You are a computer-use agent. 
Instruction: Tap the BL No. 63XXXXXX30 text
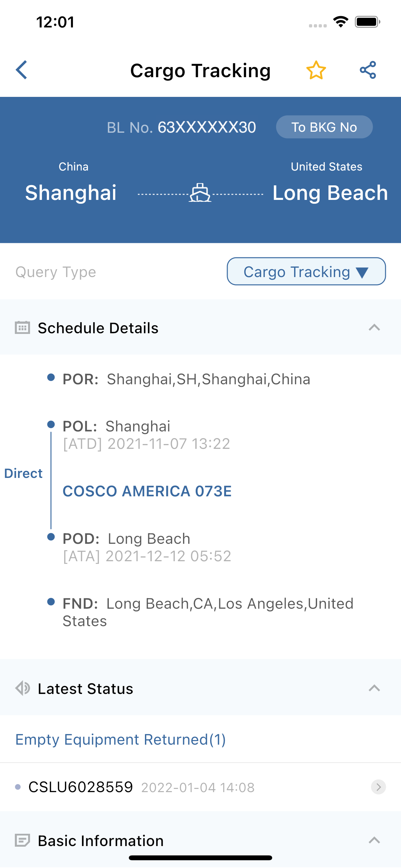pyautogui.click(x=181, y=128)
